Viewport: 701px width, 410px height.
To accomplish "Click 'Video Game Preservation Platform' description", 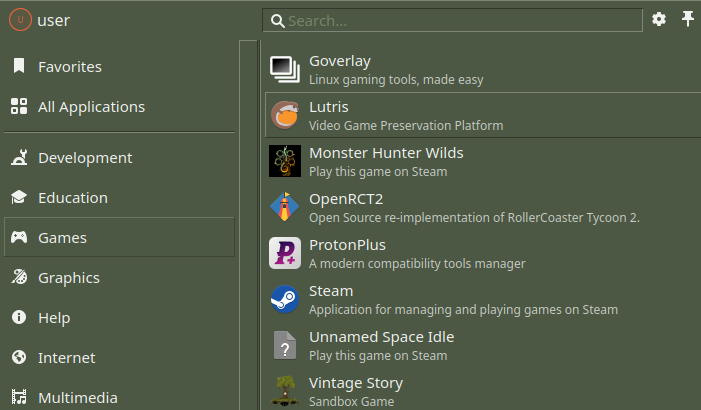I will click(x=406, y=126).
